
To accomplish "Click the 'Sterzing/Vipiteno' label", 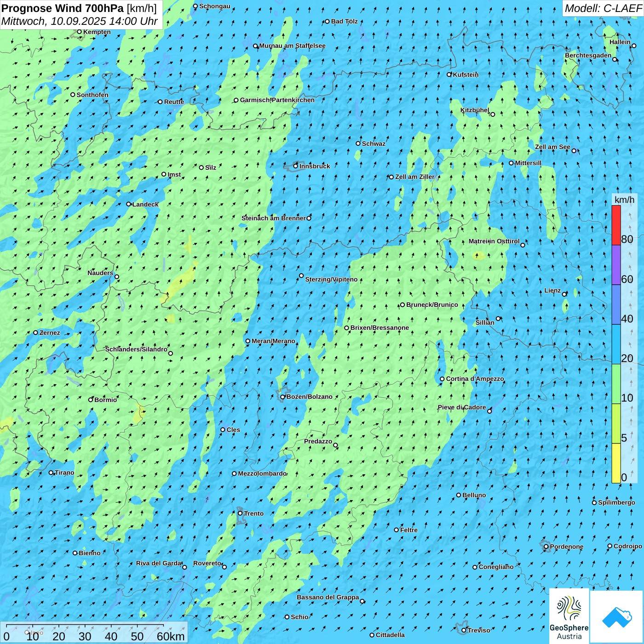I will point(331,279).
